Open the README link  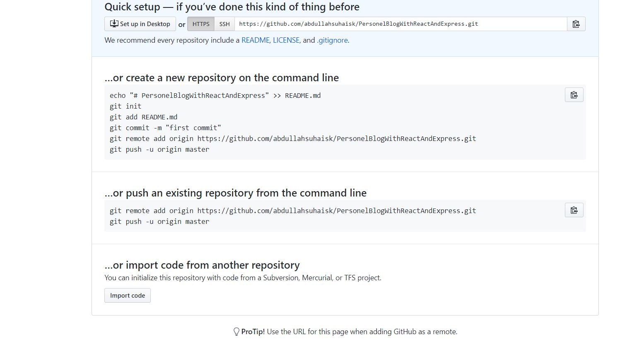[x=256, y=40]
